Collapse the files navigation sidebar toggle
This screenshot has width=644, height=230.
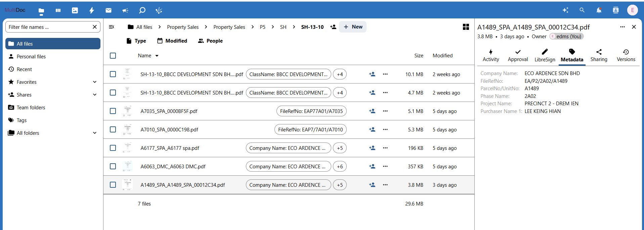[112, 27]
